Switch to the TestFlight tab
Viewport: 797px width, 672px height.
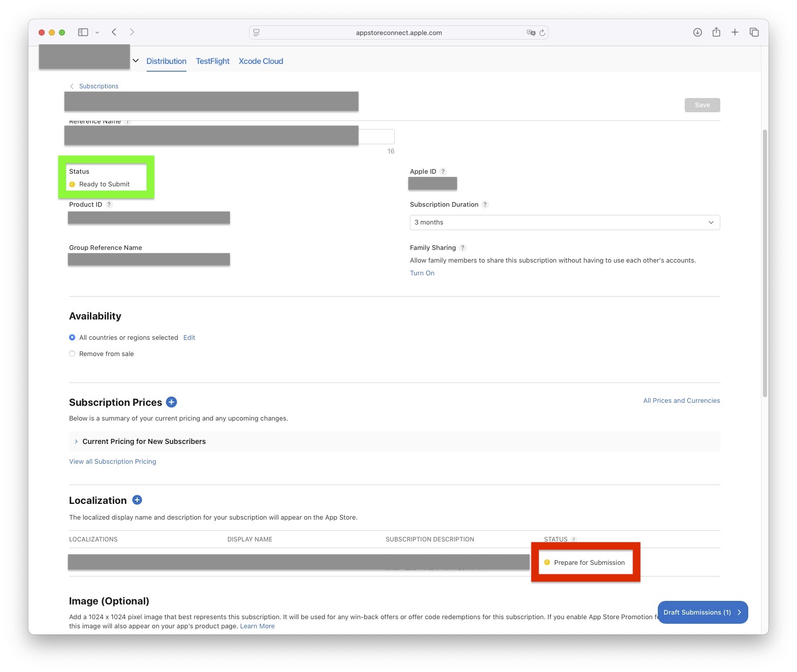(x=212, y=61)
